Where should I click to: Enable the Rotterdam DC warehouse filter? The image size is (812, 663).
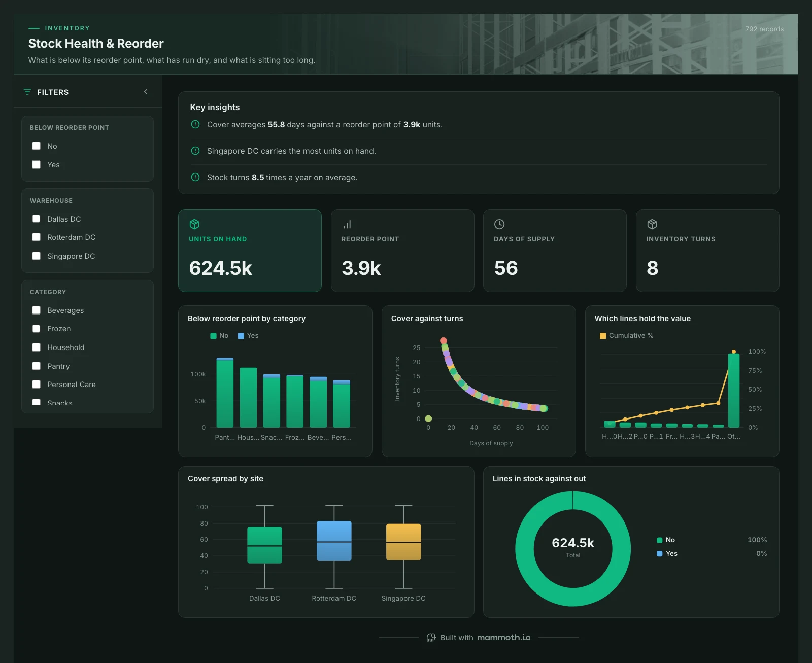click(37, 237)
